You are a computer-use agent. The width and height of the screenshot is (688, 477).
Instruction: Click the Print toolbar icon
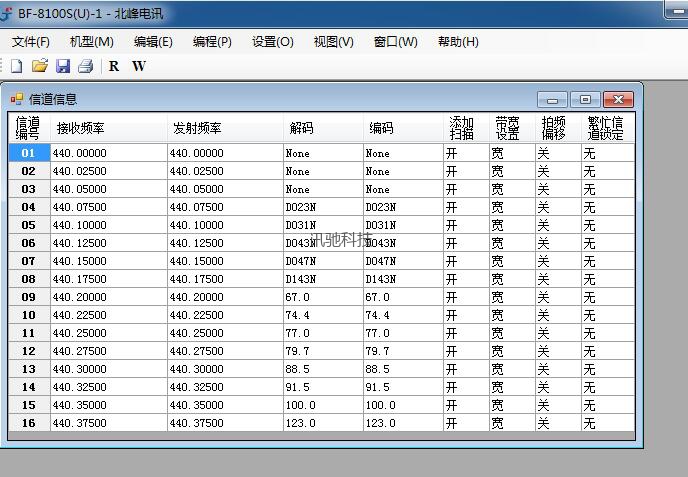(86, 66)
